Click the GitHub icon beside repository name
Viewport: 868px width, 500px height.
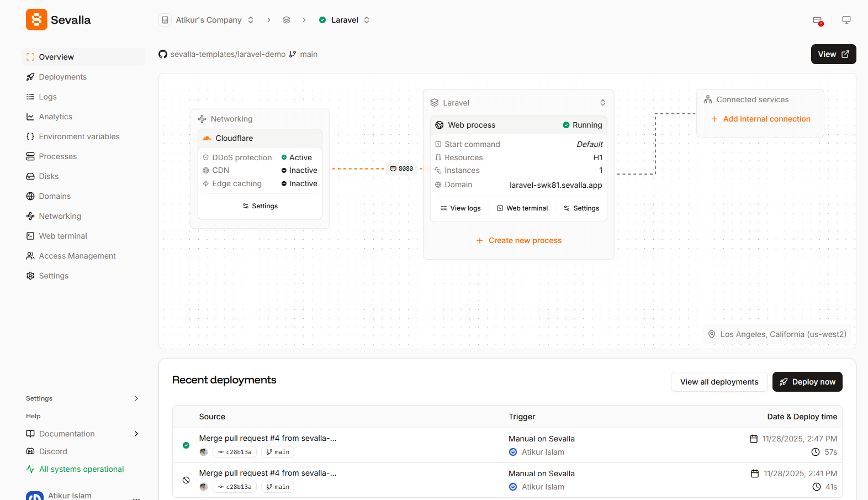pos(163,54)
